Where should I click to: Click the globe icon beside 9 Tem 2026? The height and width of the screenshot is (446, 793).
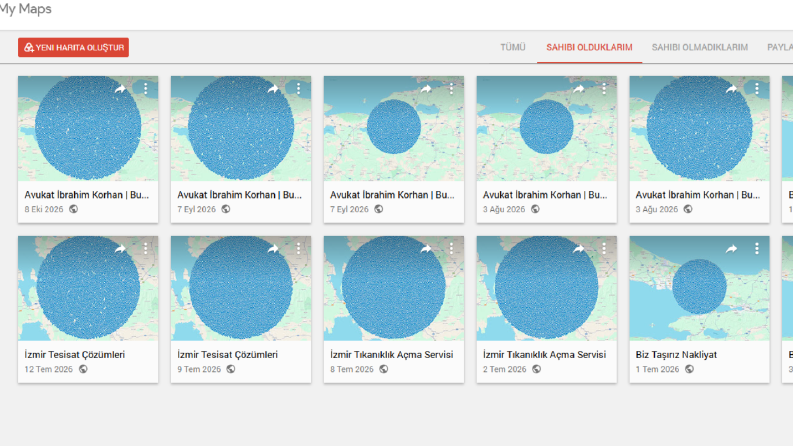[x=231, y=369]
